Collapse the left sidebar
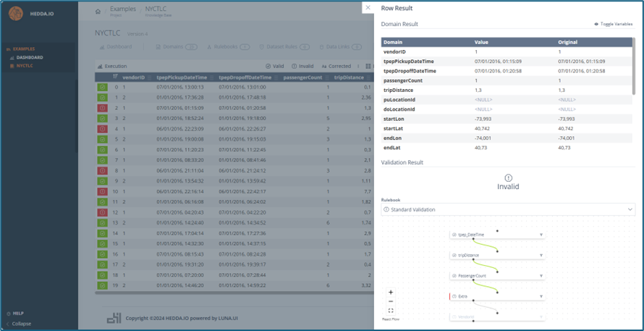 pyautogui.click(x=21, y=324)
